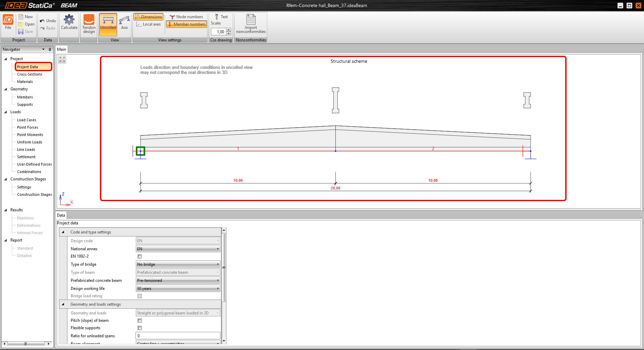Click the Undo arrow icon
The height and width of the screenshot is (350, 644).
click(x=42, y=21)
